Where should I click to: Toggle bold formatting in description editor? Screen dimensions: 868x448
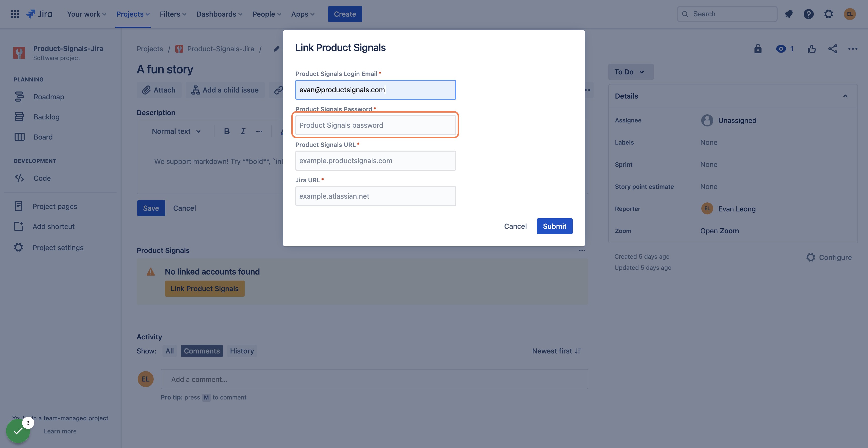coord(227,131)
